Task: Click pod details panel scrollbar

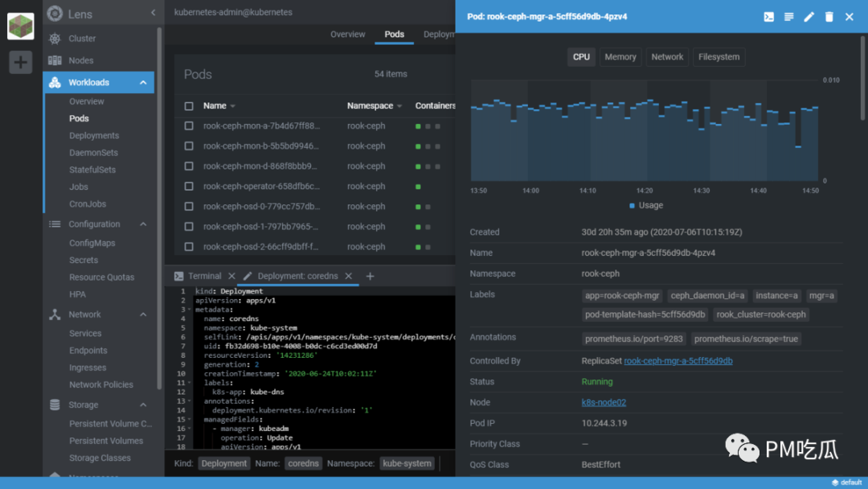Action: (x=863, y=77)
